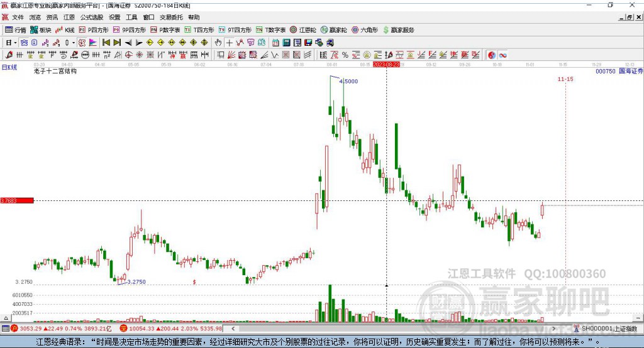The image size is (644, 348).
Task: Click the 行情 quotes toolbar button
Action: click(x=16, y=30)
